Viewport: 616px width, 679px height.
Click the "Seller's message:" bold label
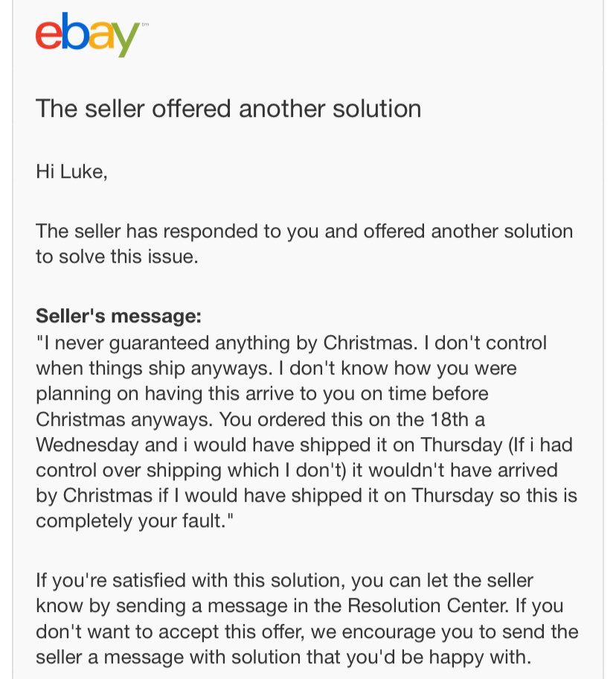point(118,316)
